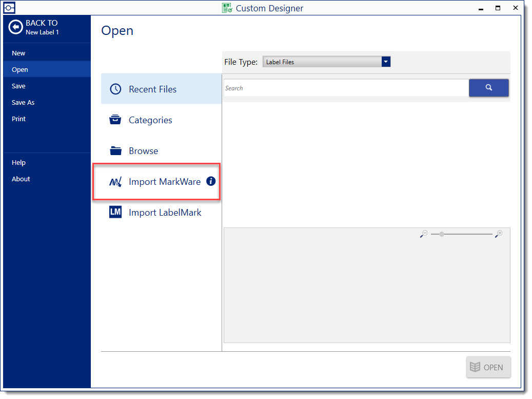Click the magnifier search button
Viewport: 532px width, 399px height.
(488, 88)
